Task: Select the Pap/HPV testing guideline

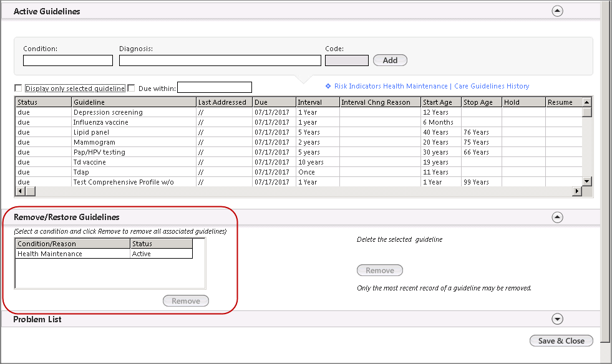Action: pyautogui.click(x=299, y=152)
